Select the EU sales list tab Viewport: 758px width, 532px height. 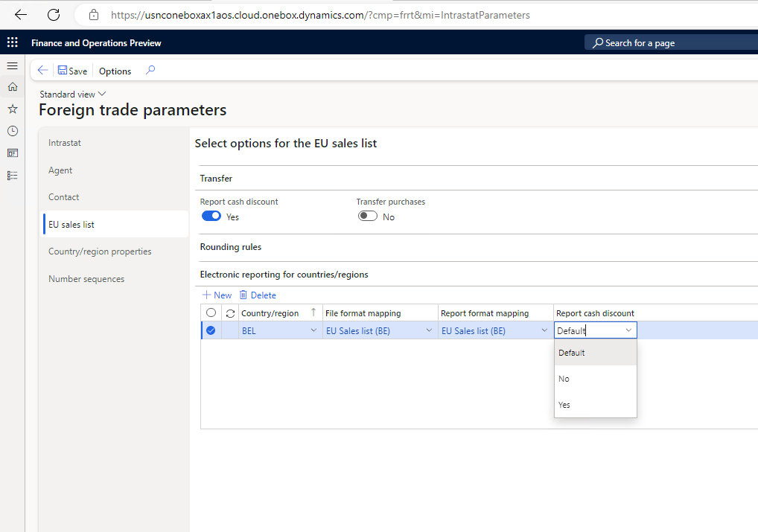[115, 224]
